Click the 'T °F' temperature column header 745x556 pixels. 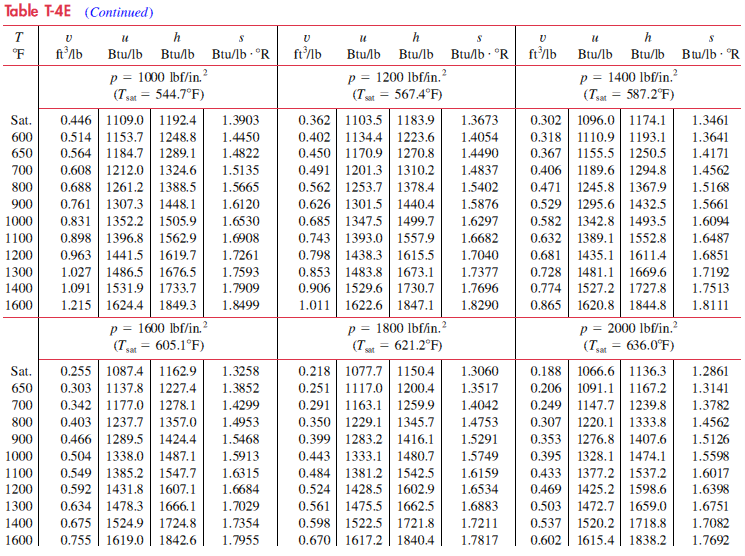[20, 45]
